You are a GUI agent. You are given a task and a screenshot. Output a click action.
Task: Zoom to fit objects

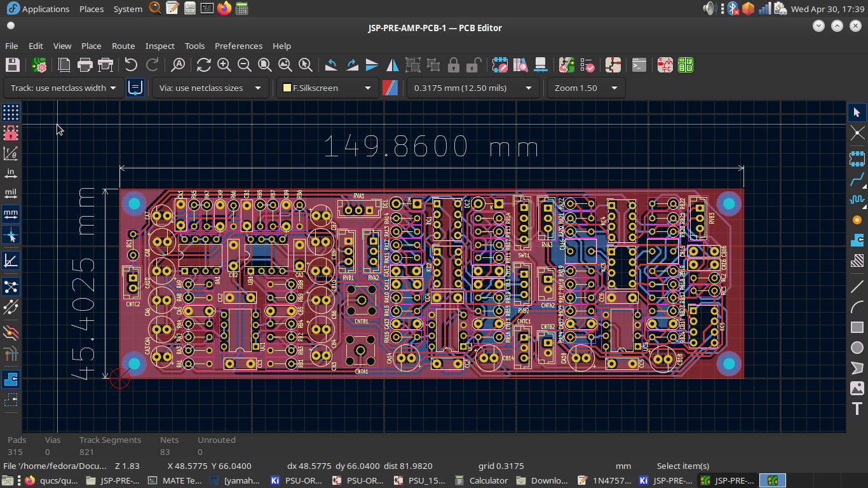(x=285, y=65)
